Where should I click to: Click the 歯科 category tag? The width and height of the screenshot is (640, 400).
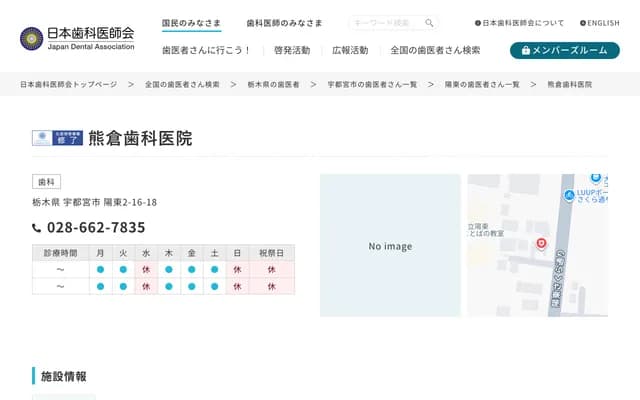point(47,182)
